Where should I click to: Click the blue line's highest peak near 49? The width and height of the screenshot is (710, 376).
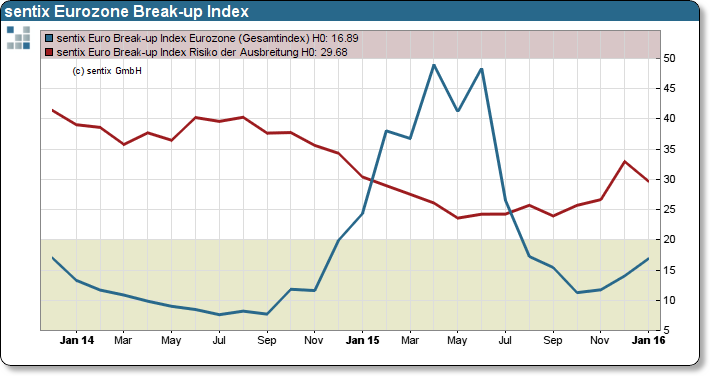click(x=434, y=65)
